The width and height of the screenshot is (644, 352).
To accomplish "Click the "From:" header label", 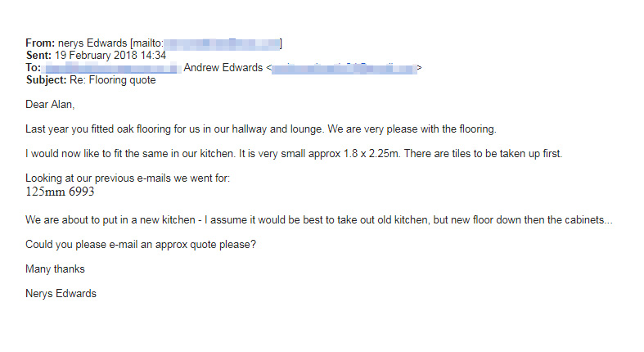I will pyautogui.click(x=40, y=43).
